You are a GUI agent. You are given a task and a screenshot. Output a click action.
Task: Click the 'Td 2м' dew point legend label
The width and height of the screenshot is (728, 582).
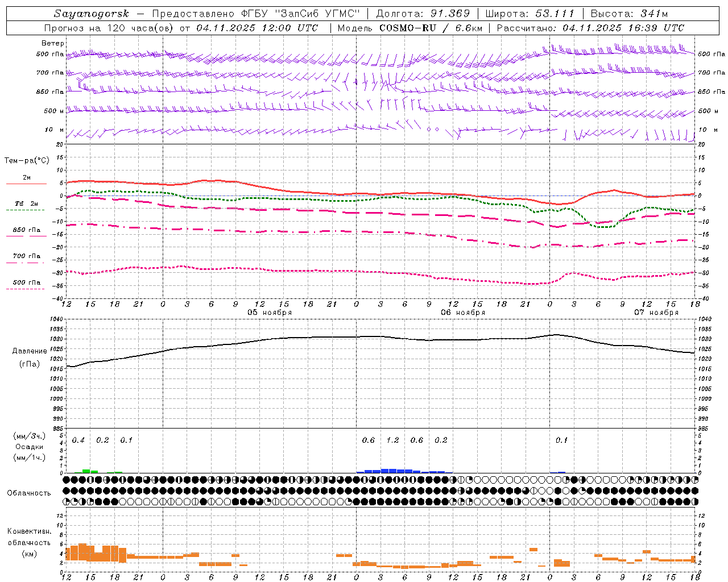pos(26,203)
